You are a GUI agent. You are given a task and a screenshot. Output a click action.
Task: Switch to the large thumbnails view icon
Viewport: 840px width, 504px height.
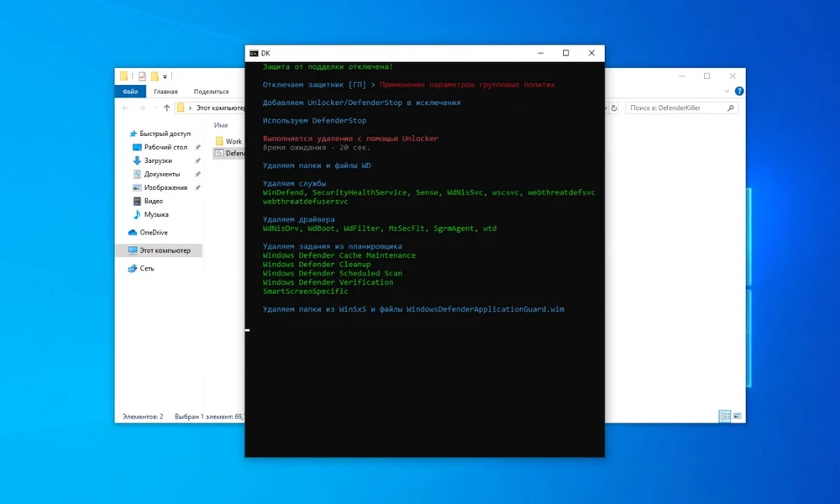click(738, 417)
